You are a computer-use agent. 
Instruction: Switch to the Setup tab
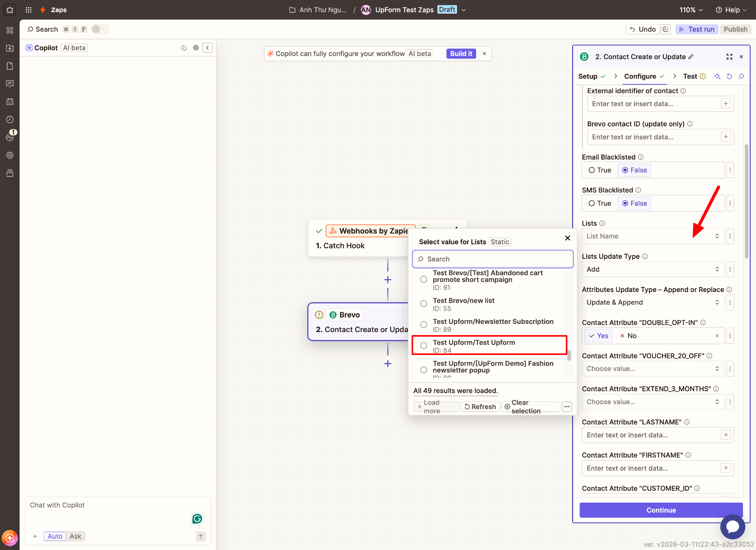[592, 76]
